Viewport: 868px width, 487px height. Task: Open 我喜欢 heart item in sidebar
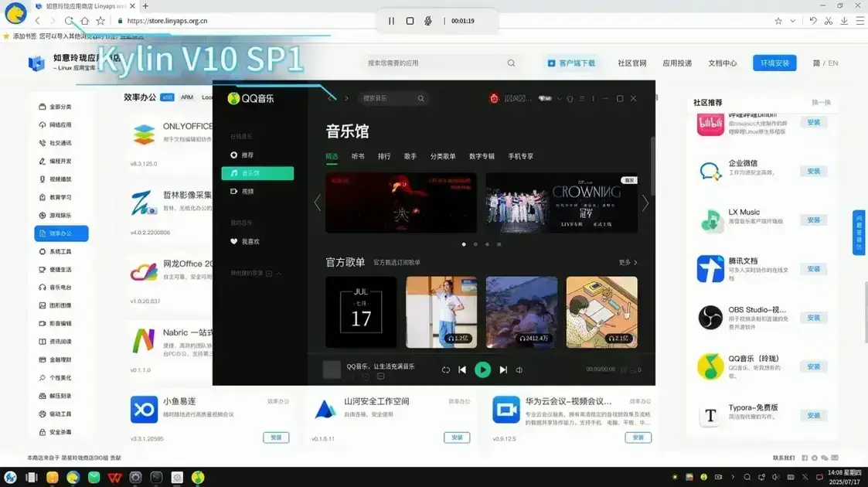click(245, 241)
